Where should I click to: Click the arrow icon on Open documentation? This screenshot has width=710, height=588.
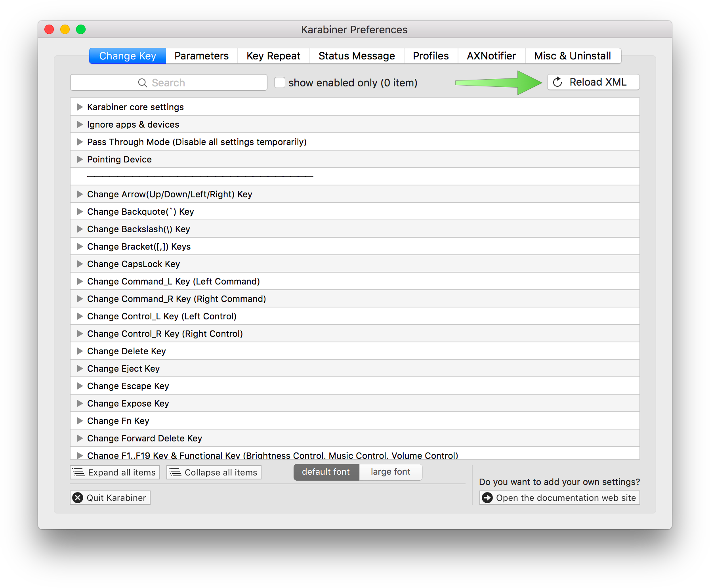[487, 498]
